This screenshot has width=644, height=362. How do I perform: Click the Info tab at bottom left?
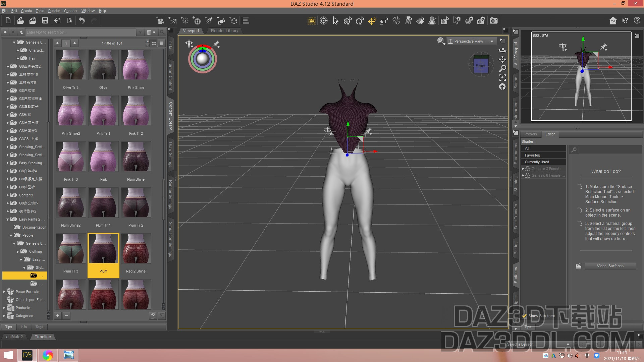click(x=23, y=327)
